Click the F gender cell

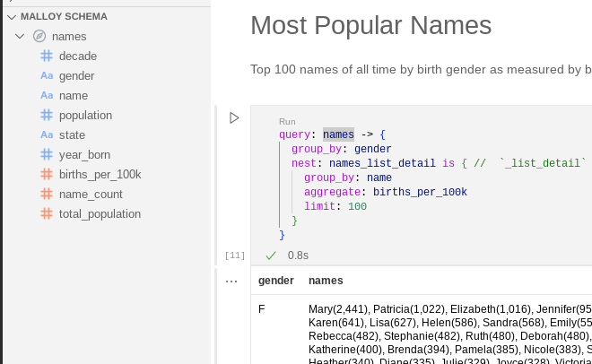tap(262, 309)
